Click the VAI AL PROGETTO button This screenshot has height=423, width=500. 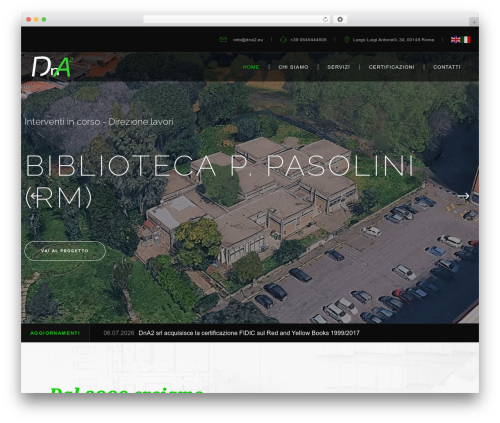(x=65, y=251)
